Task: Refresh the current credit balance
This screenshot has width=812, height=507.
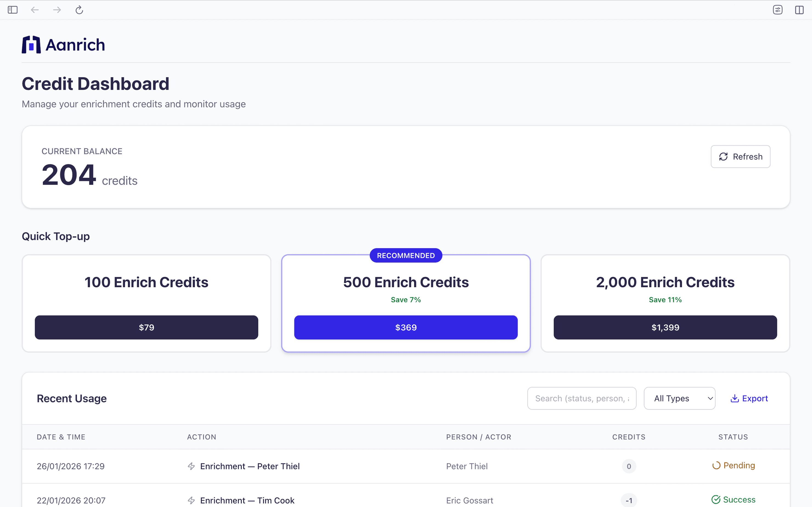Action: click(x=740, y=157)
